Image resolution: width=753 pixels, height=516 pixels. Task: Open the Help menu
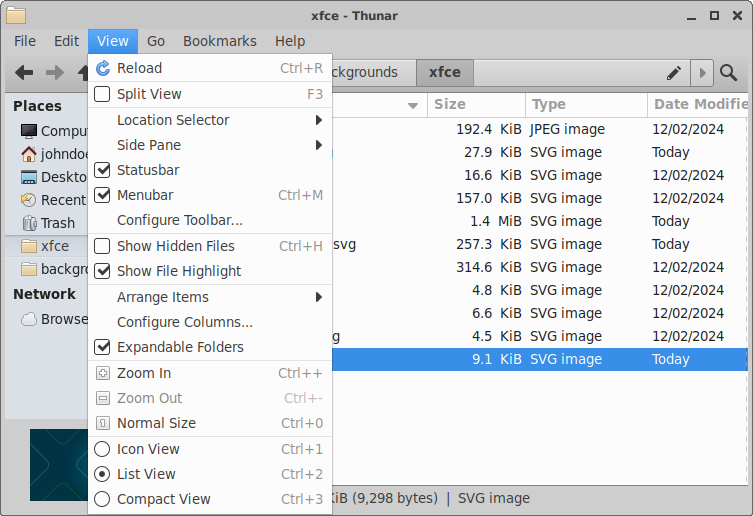pyautogui.click(x=290, y=41)
